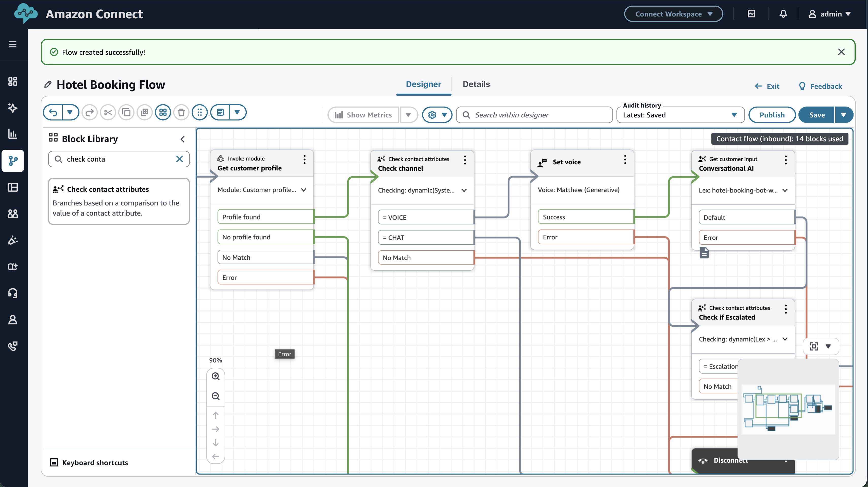
Task: Expand the Connect Workspace dropdown
Action: click(x=673, y=14)
